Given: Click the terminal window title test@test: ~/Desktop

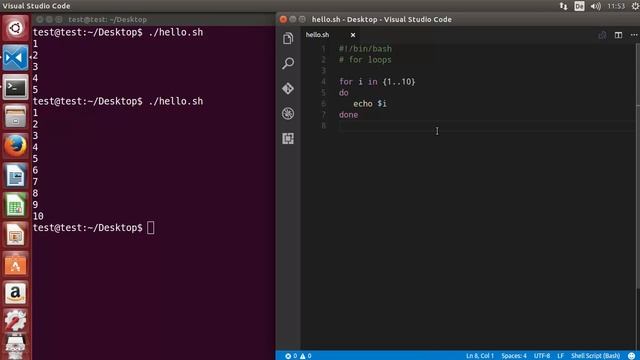Looking at the screenshot, I should 107,19.
